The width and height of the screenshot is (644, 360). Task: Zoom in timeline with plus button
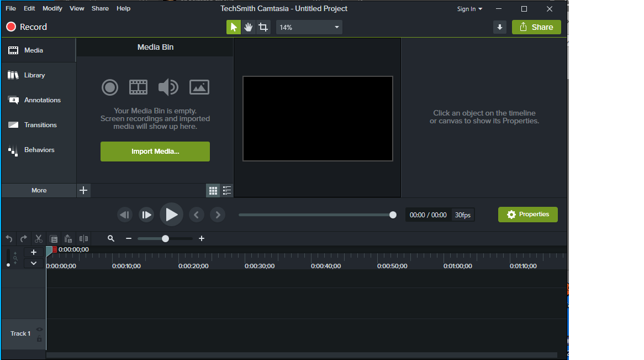202,238
